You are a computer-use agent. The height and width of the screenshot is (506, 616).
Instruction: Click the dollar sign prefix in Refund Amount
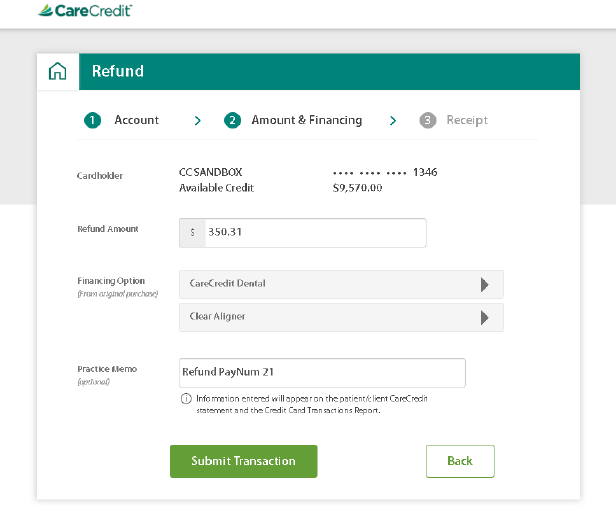(x=192, y=233)
